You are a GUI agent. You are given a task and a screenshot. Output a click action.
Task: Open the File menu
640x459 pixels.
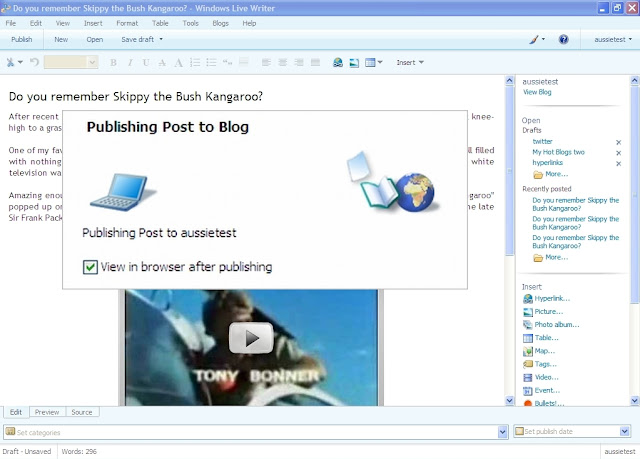coord(11,23)
